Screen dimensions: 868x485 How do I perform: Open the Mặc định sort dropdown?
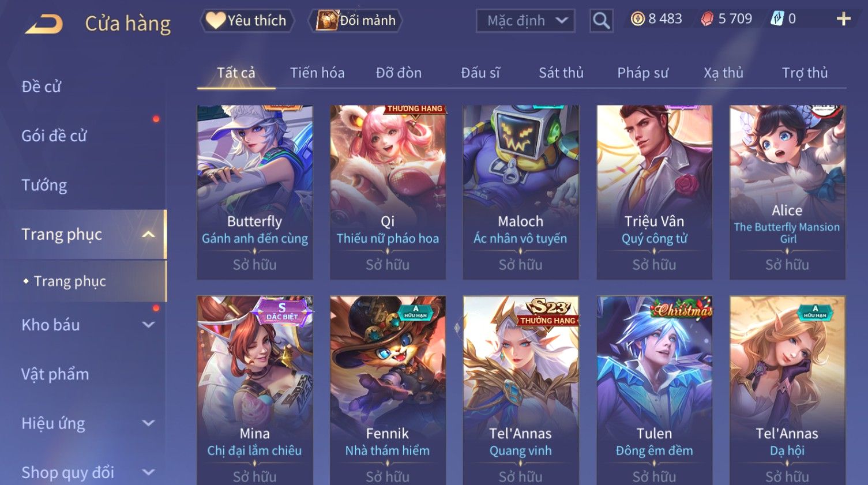pyautogui.click(x=525, y=21)
